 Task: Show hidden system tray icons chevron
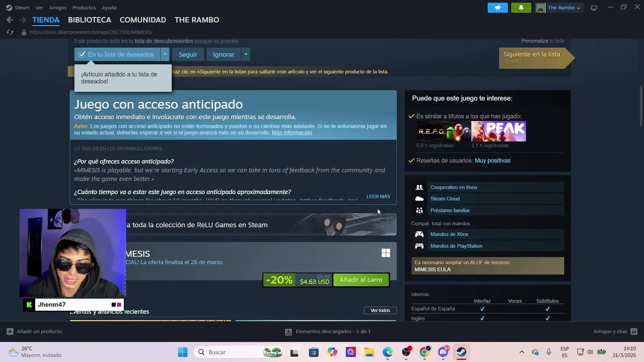point(522,352)
